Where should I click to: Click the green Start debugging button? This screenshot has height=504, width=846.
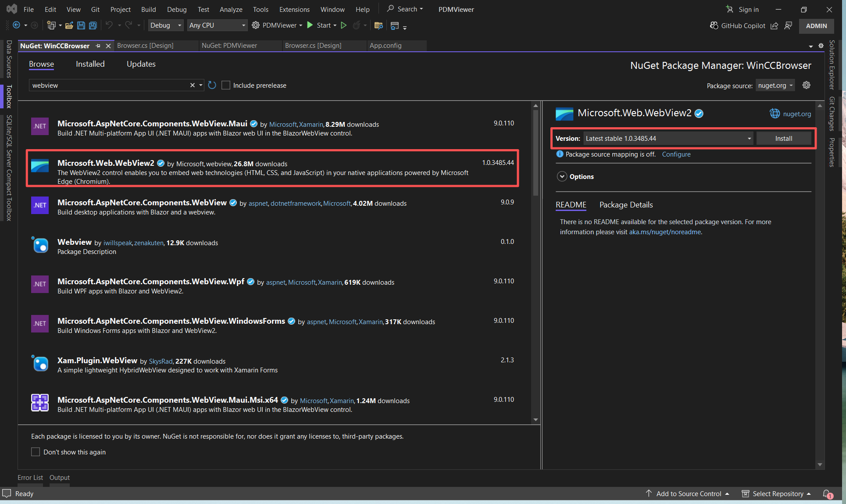click(310, 25)
